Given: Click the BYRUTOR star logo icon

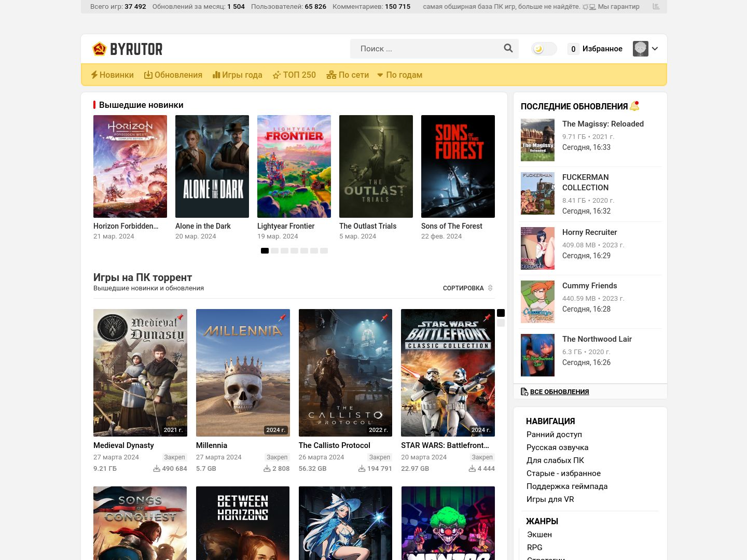Looking at the screenshot, I should 99,49.
